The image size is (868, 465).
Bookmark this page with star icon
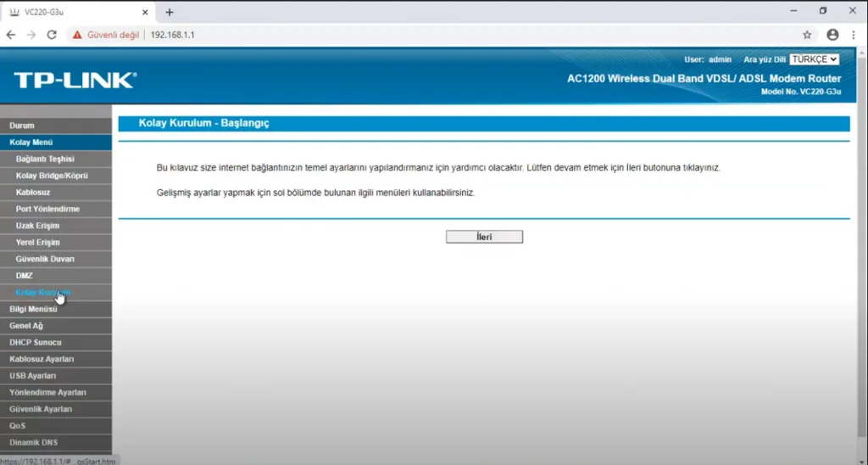807,35
